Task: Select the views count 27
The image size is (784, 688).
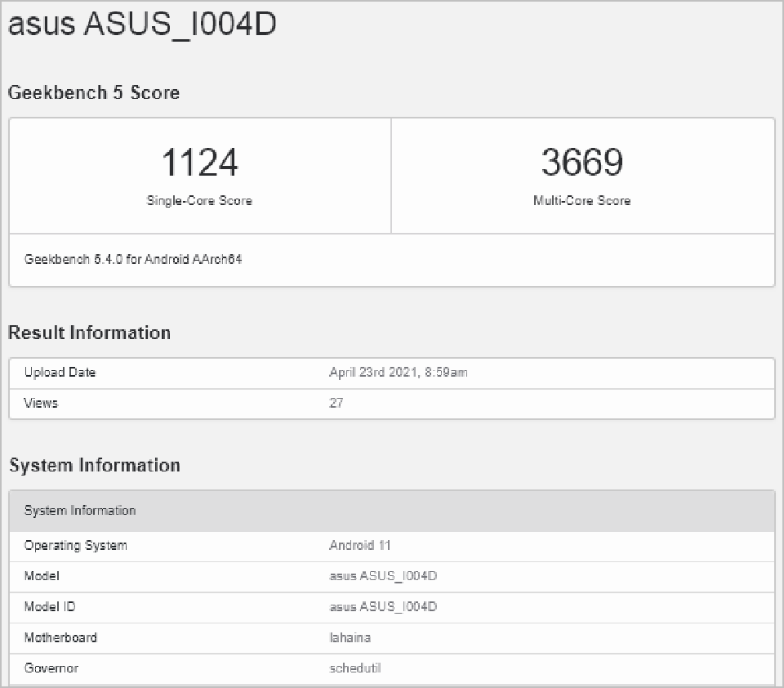Action: 336,403
